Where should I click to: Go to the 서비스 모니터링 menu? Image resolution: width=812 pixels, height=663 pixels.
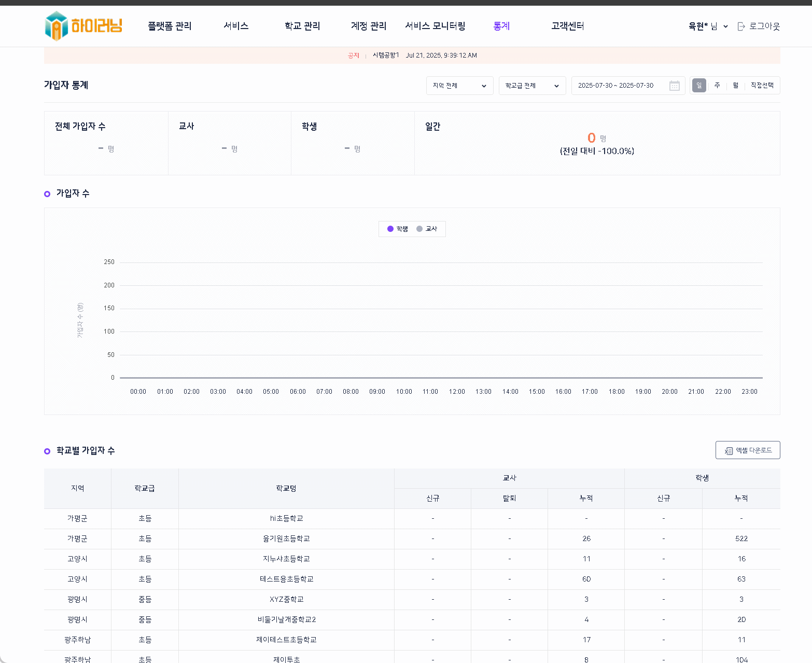pos(435,26)
